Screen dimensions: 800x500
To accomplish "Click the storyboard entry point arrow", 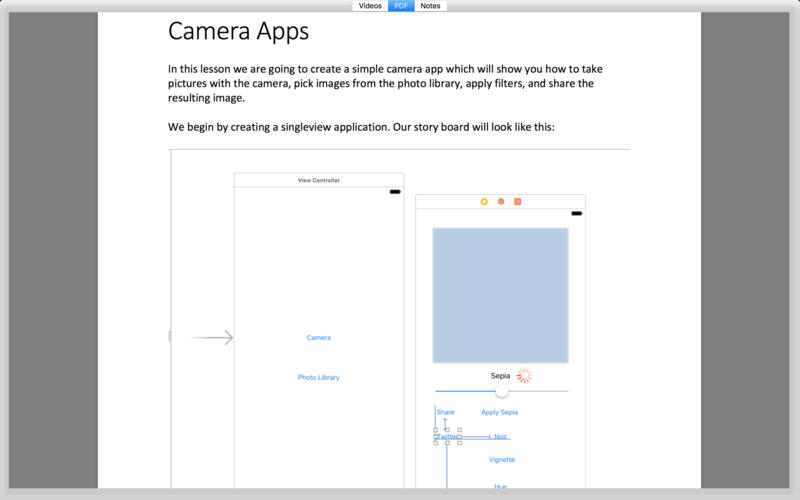I will (212, 337).
